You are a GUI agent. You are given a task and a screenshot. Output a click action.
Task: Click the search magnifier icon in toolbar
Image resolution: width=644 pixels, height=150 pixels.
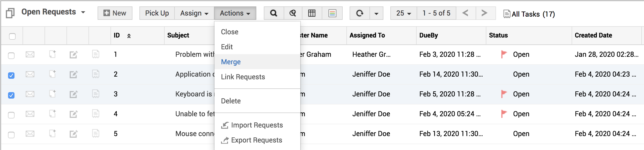click(x=273, y=13)
